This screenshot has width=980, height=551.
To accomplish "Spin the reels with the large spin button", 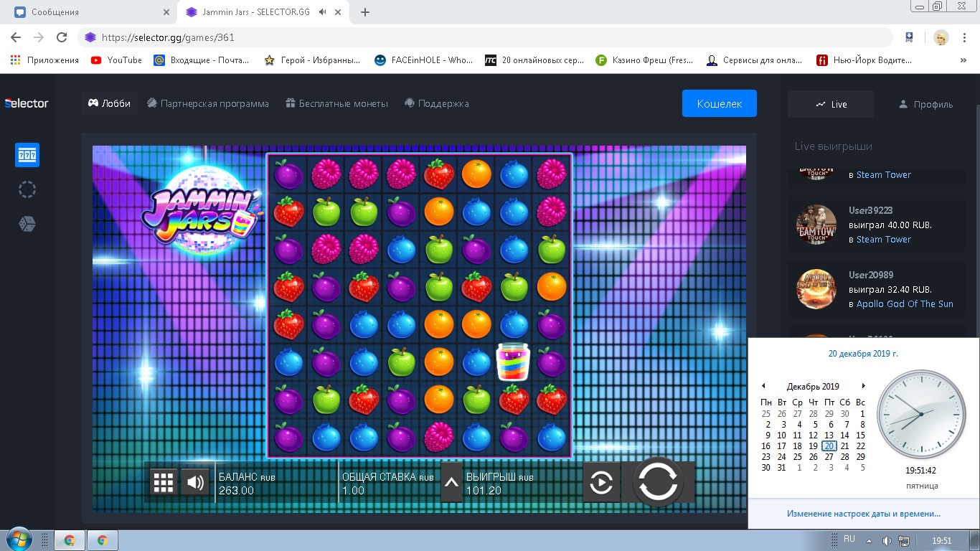I will click(658, 482).
